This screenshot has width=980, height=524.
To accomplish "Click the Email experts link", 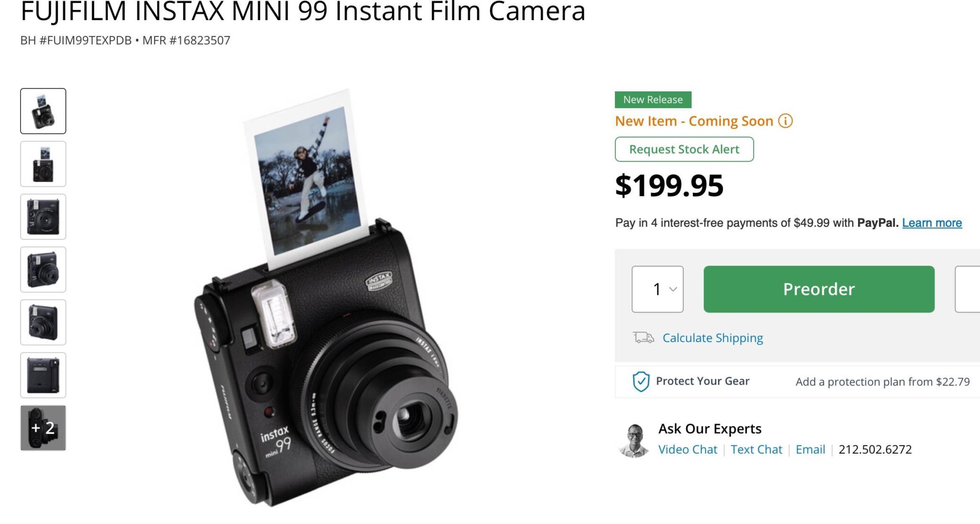I will click(810, 449).
